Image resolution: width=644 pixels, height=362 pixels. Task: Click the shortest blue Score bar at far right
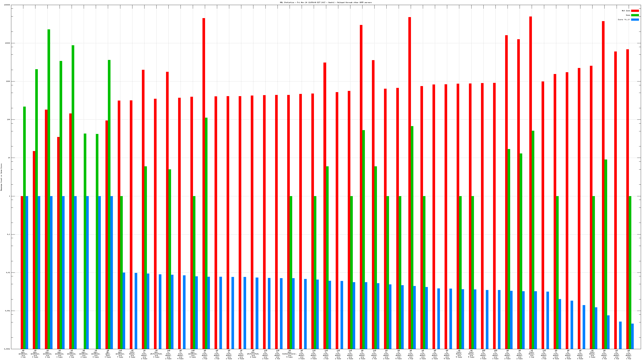pyautogui.click(x=632, y=336)
